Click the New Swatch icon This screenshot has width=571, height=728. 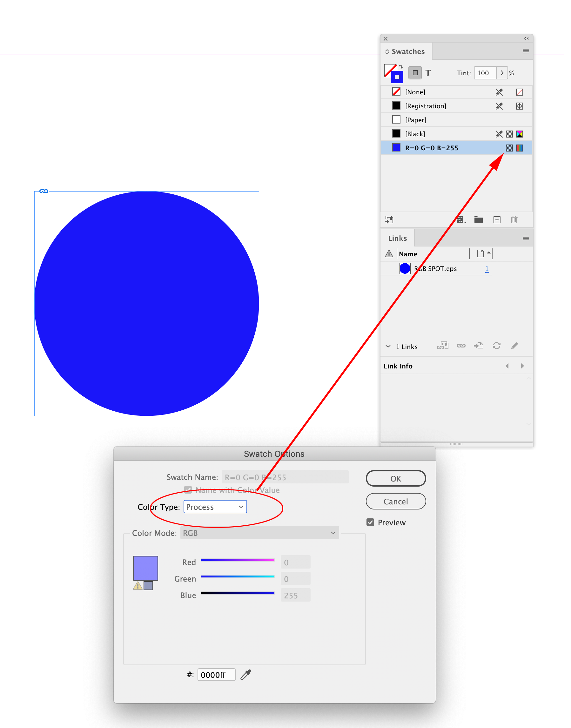tap(497, 220)
